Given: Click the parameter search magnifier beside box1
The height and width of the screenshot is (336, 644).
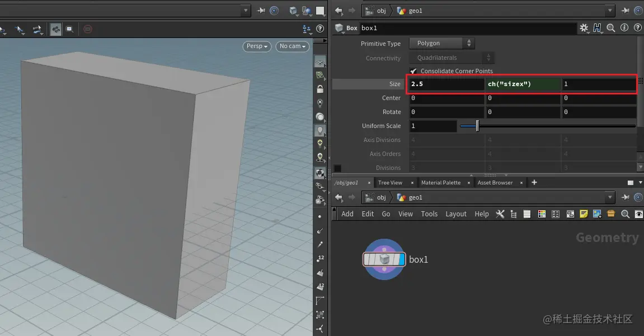Looking at the screenshot, I should [x=611, y=28].
